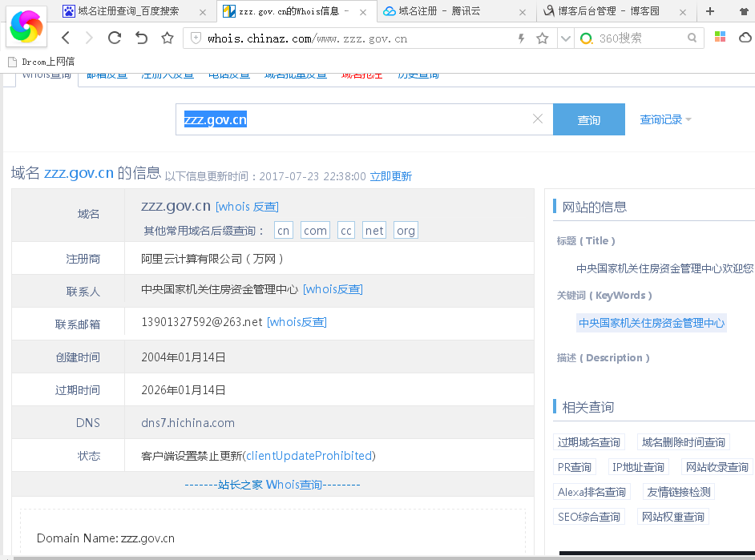The height and width of the screenshot is (560, 755).
Task: Open the Drcom上网信 bookmark
Action: 42,62
